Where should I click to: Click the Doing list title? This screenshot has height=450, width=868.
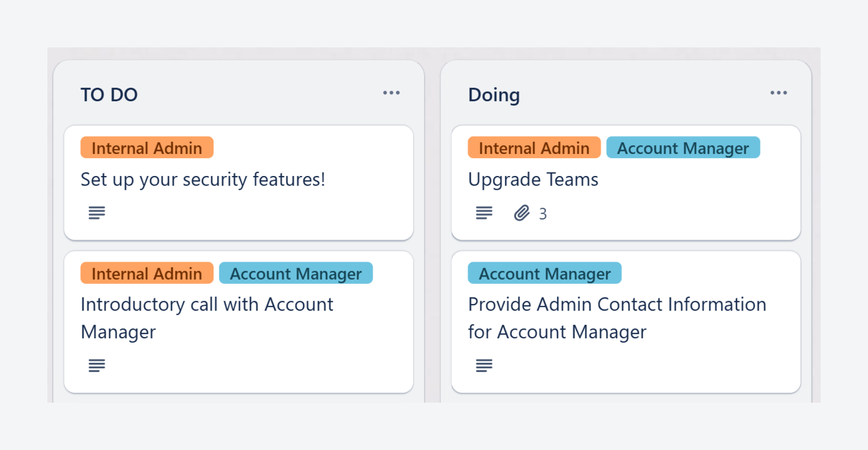pyautogui.click(x=494, y=95)
